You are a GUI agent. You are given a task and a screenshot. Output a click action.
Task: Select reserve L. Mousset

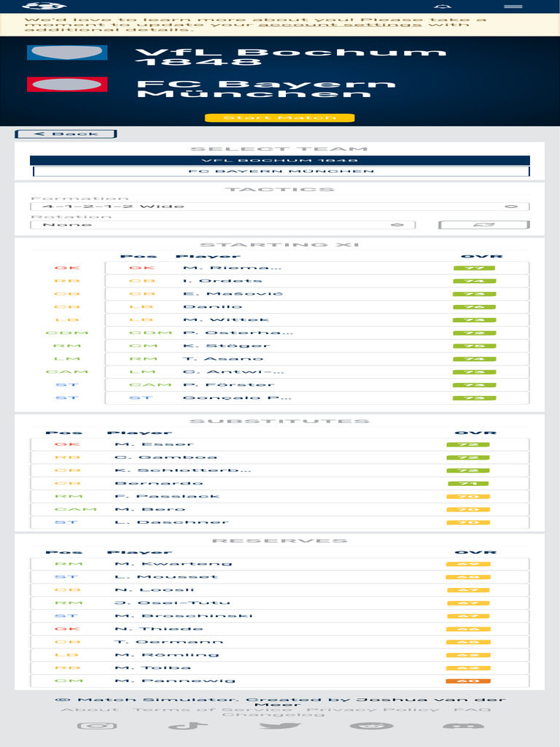280,577
